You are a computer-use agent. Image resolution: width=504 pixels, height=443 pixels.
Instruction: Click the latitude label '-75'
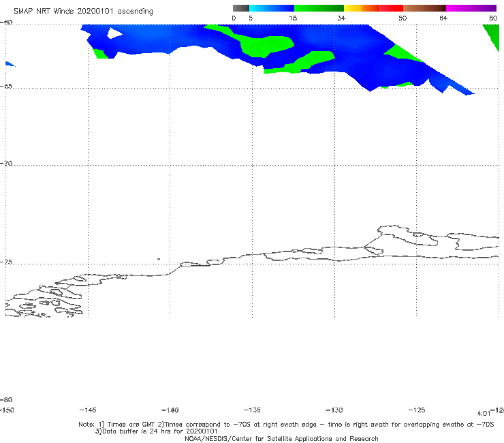[x=6, y=262]
